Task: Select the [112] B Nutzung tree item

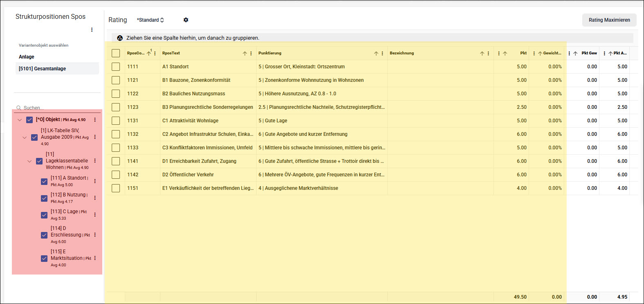Action: [68, 195]
